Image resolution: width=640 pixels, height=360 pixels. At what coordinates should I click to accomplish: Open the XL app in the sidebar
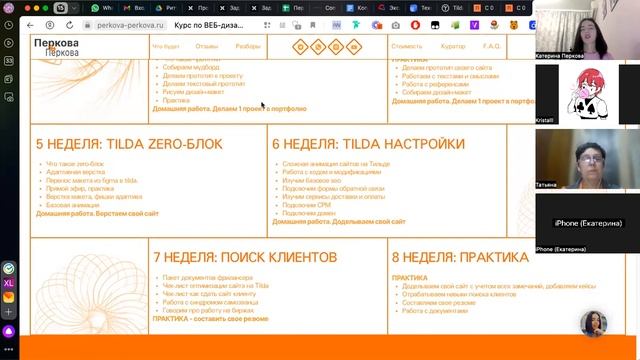click(9, 282)
